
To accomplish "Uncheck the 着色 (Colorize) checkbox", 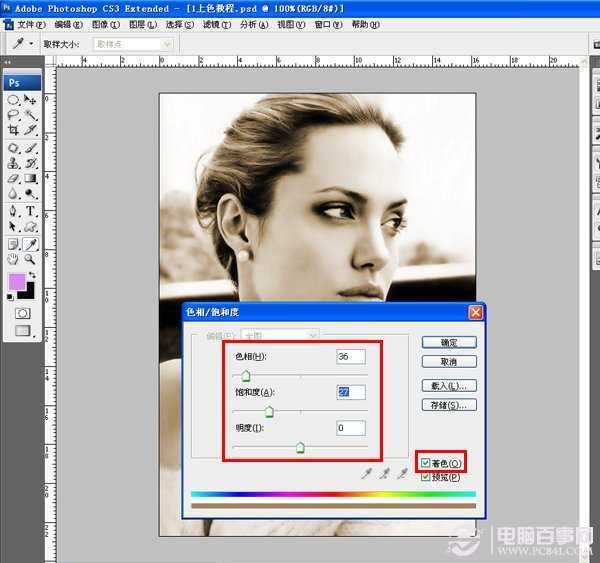I will pos(427,463).
